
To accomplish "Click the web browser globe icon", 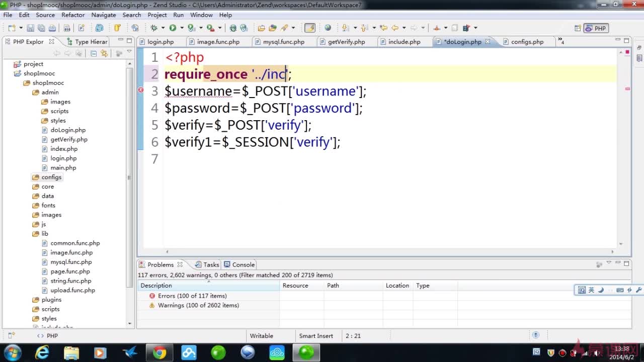I will [x=328, y=28].
